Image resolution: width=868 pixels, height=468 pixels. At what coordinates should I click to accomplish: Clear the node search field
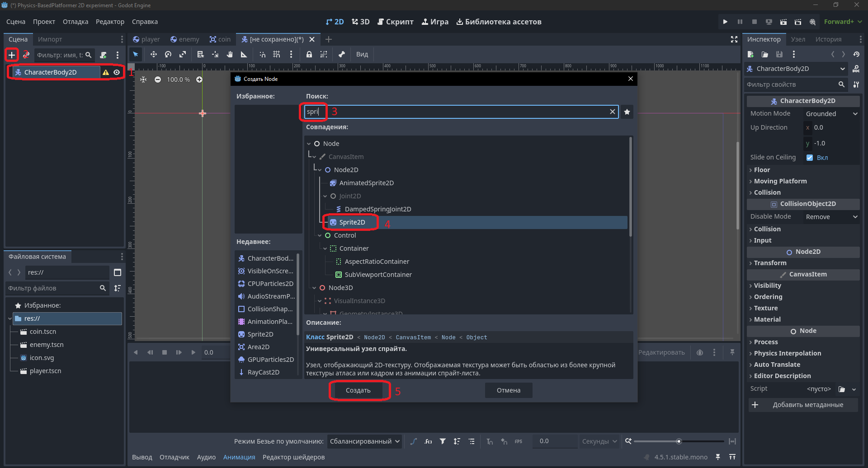point(613,112)
